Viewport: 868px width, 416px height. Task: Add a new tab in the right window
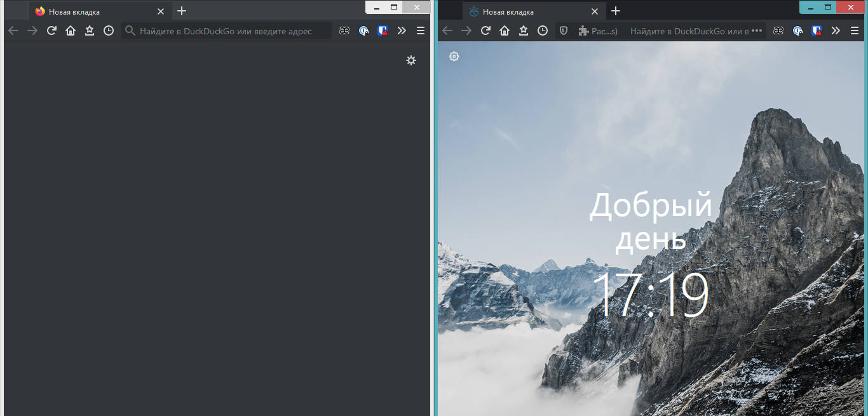point(616,11)
